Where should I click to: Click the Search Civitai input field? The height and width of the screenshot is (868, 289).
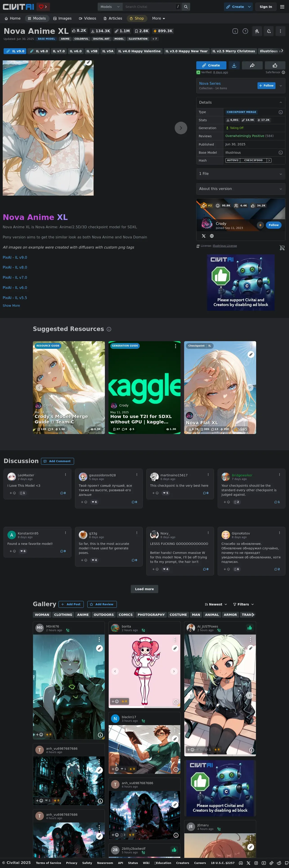point(149,7)
